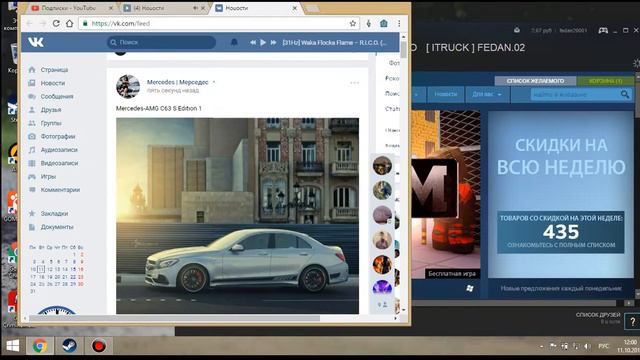Click the Chrome vertical scrollbar thumb
Screen dimensions: 640x360
[x=404, y=50]
